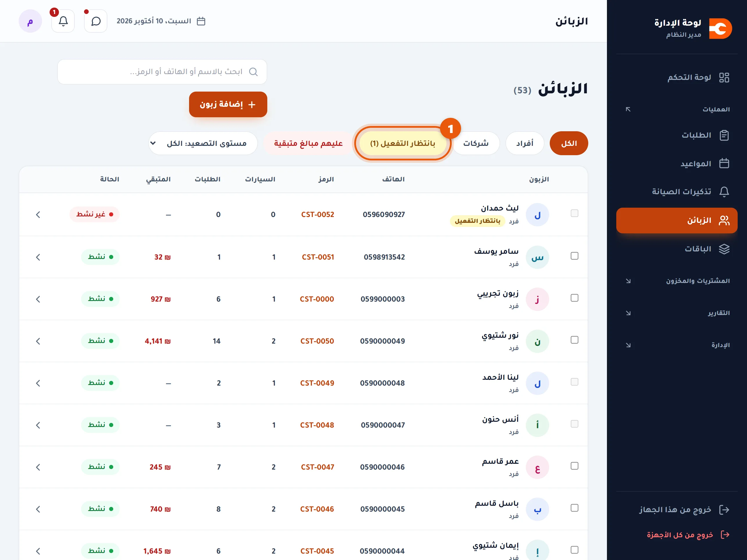
Task: Click avatar of نور شتيوي
Action: [537, 342]
